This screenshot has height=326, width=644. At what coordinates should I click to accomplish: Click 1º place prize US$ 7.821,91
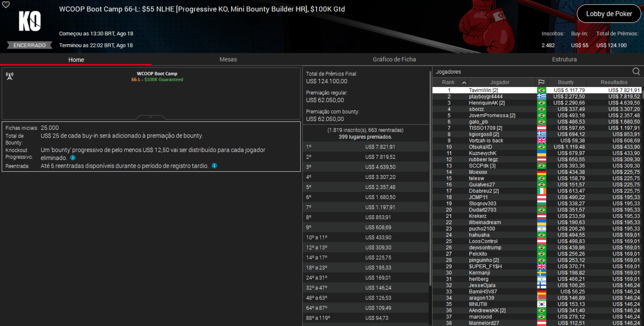(x=380, y=147)
